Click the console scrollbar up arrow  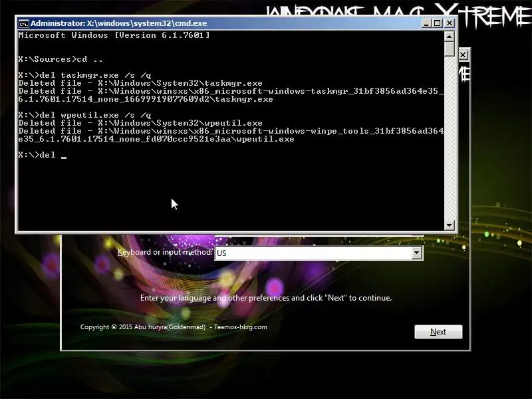450,37
